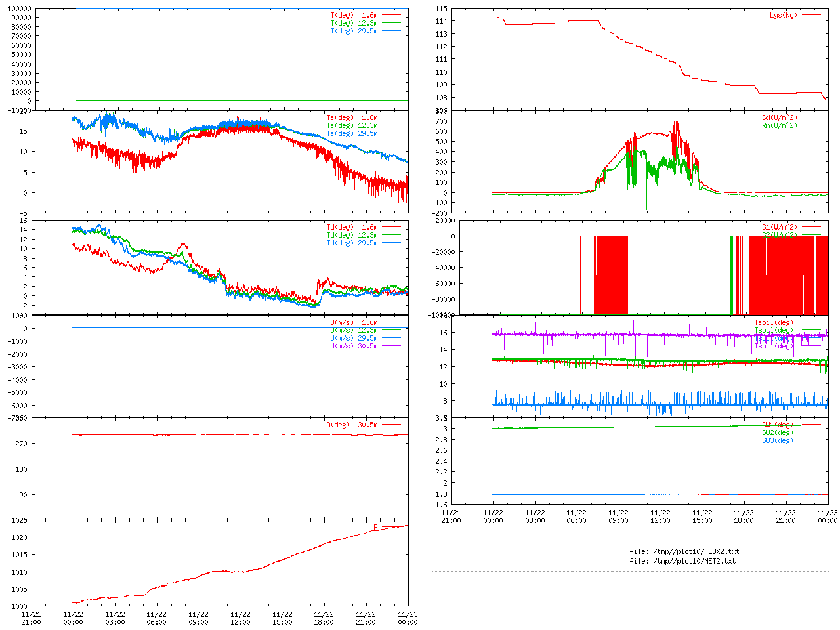Click the 1020 tick on pressure axis
Viewport: 840px width, 630px height.
[x=20, y=537]
